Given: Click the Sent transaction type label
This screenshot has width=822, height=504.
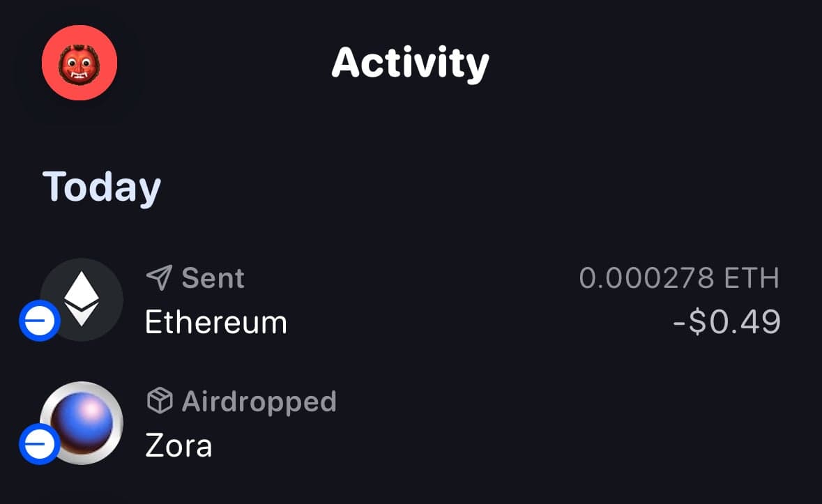Looking at the screenshot, I should (x=213, y=278).
